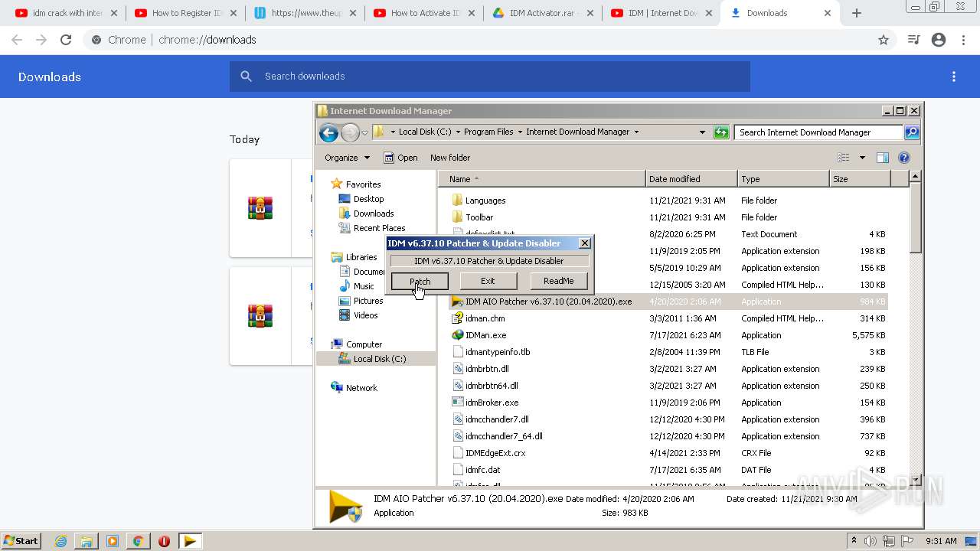Viewport: 980px width, 551px height.
Task: Select IDMan.exe application
Action: (x=485, y=335)
